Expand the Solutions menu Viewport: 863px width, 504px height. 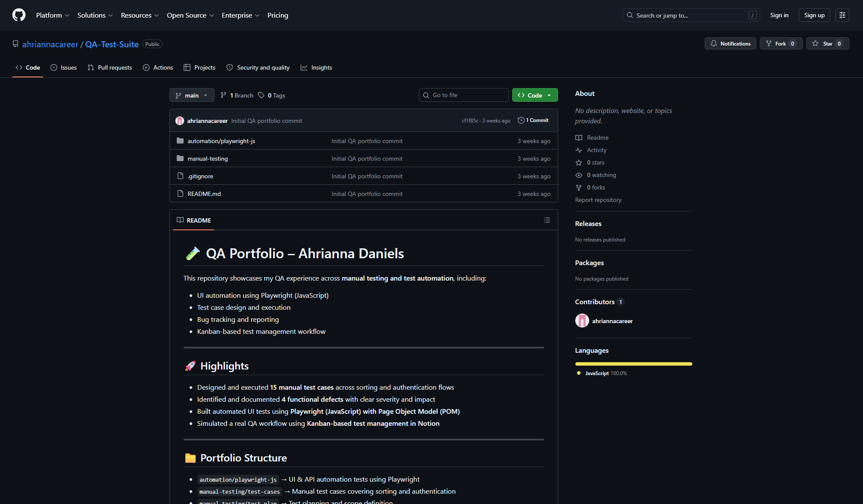point(95,15)
